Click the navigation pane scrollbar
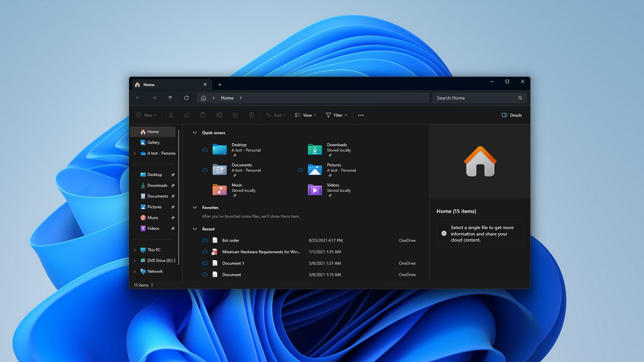The image size is (644, 362). [179, 197]
